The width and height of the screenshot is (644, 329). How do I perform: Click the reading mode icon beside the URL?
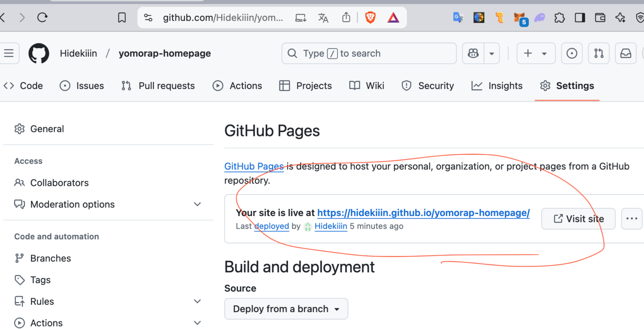pyautogui.click(x=301, y=18)
